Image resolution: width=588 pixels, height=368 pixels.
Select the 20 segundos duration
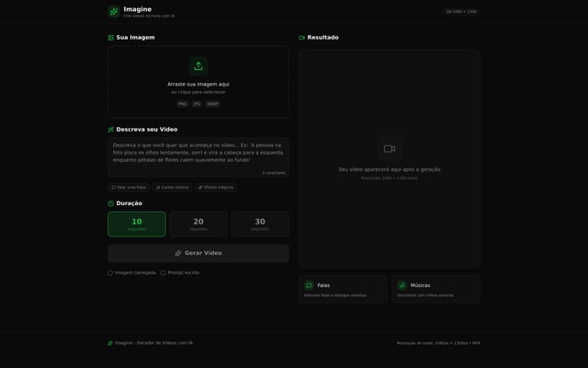click(x=198, y=224)
